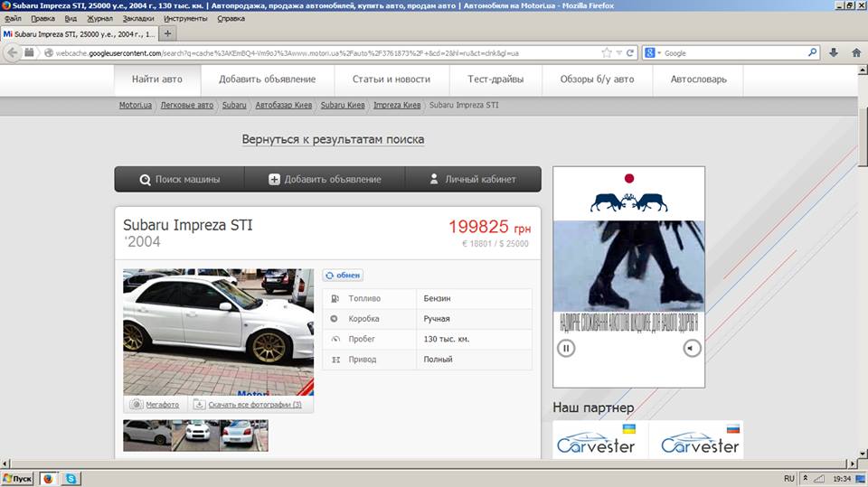Click Автобазар Киев breadcrumb

click(x=283, y=105)
